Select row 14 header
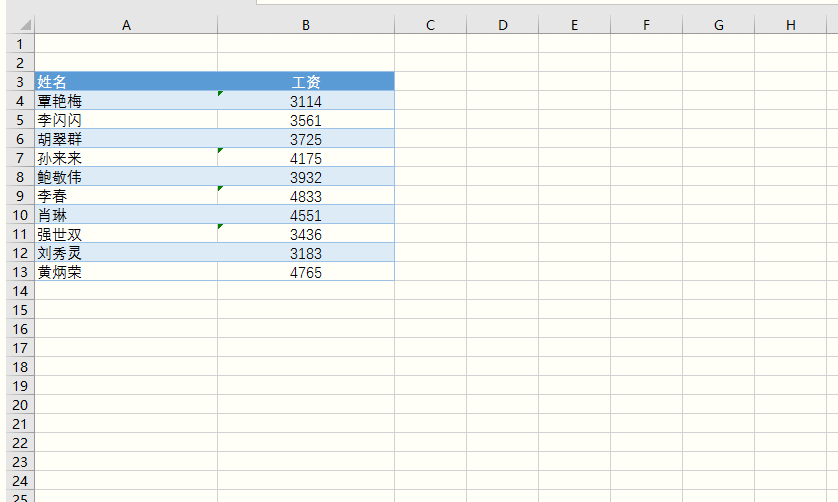Screen dimensions: 838x502 pyautogui.click(x=20, y=290)
